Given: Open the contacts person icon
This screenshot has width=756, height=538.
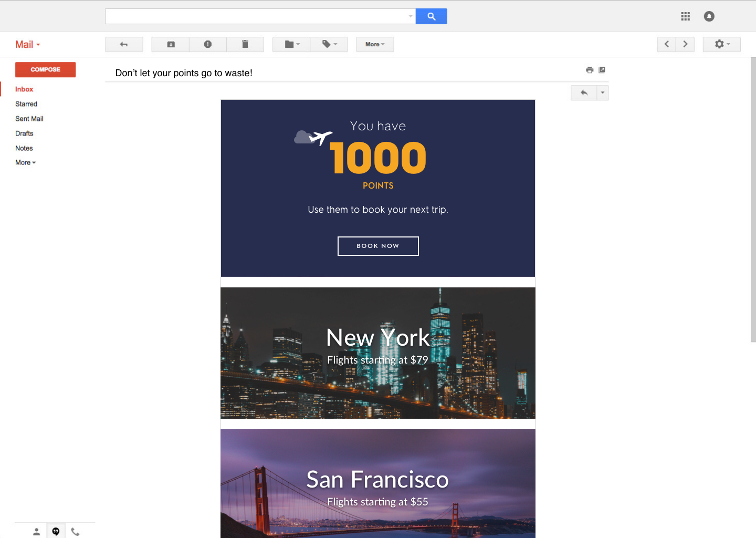Looking at the screenshot, I should [x=36, y=532].
